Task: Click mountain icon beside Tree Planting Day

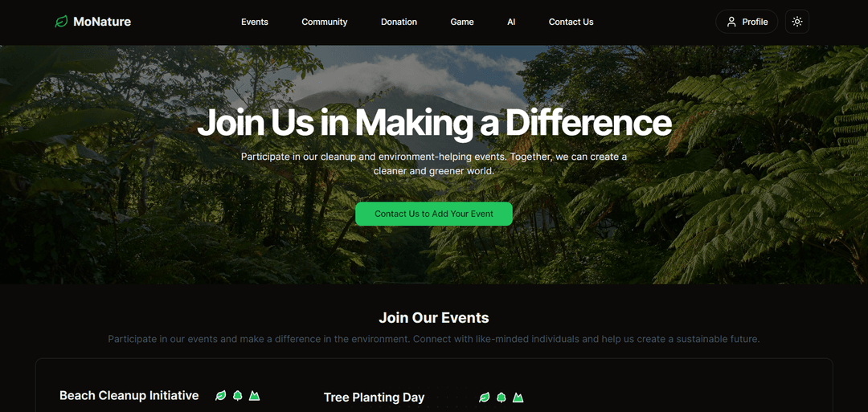Action: [518, 397]
